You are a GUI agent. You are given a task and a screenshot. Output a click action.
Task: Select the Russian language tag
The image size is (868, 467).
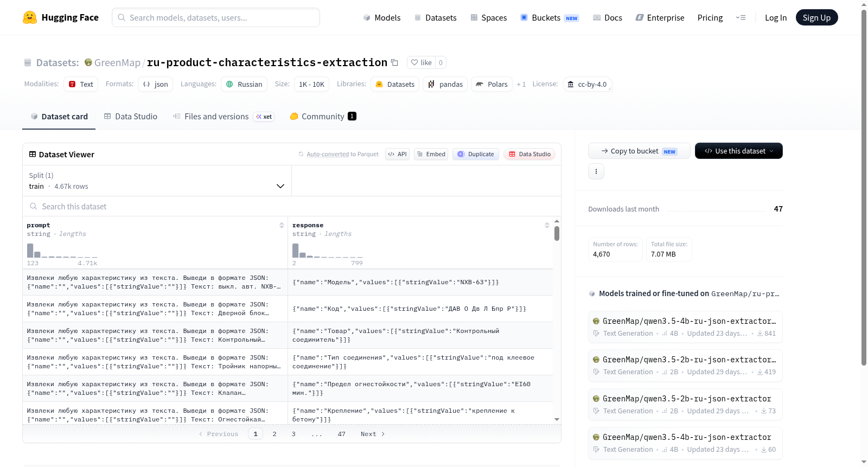pyautogui.click(x=244, y=84)
